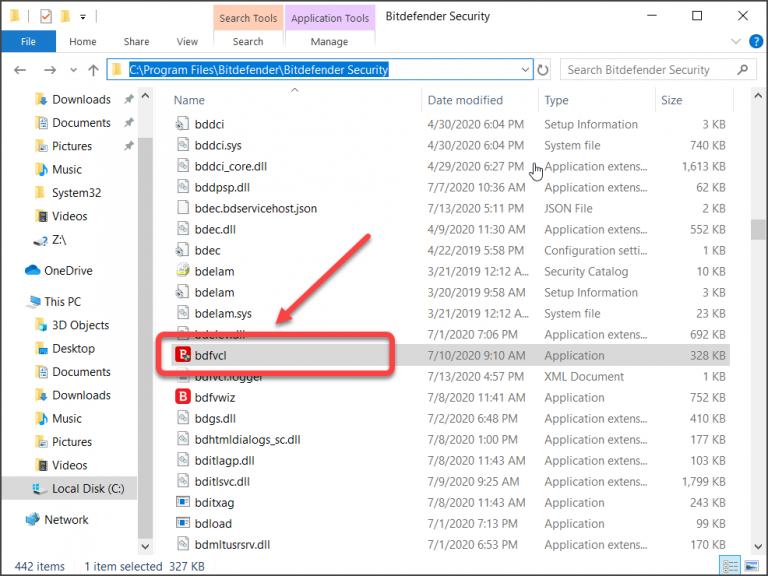Select the bddpsp.dll file
768x576 pixels.
click(x=222, y=187)
